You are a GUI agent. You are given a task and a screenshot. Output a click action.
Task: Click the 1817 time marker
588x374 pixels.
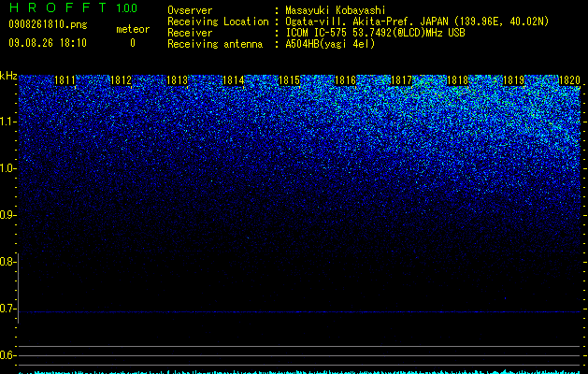click(x=401, y=80)
